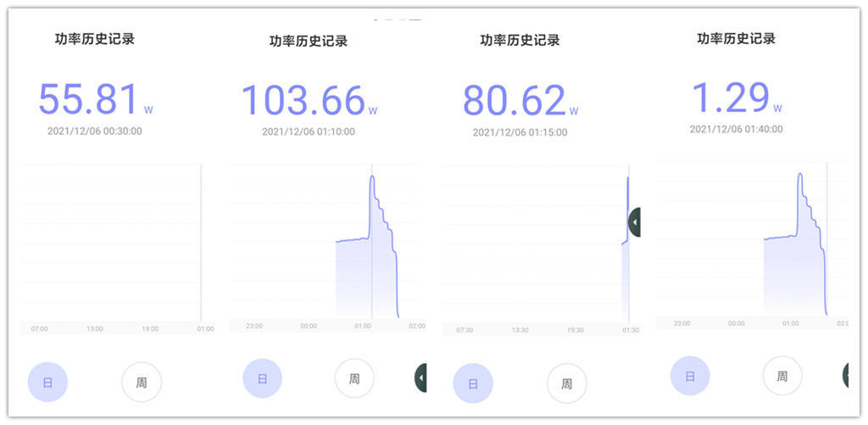Switch to 周 view under 55.81 W

click(142, 383)
